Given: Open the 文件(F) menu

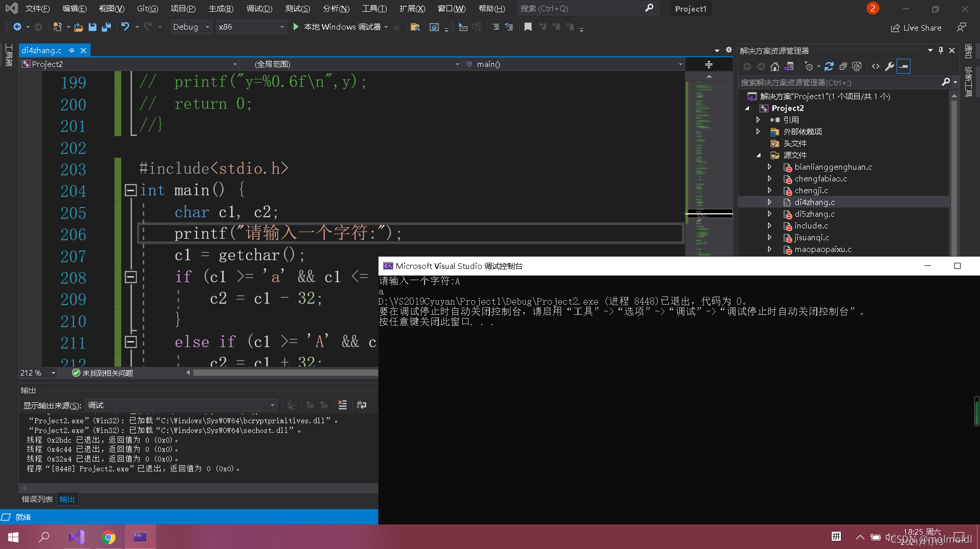Looking at the screenshot, I should pos(37,9).
